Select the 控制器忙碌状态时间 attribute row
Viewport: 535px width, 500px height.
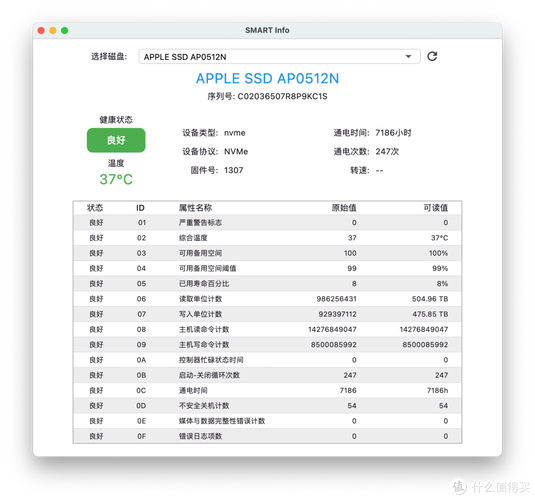click(x=268, y=360)
